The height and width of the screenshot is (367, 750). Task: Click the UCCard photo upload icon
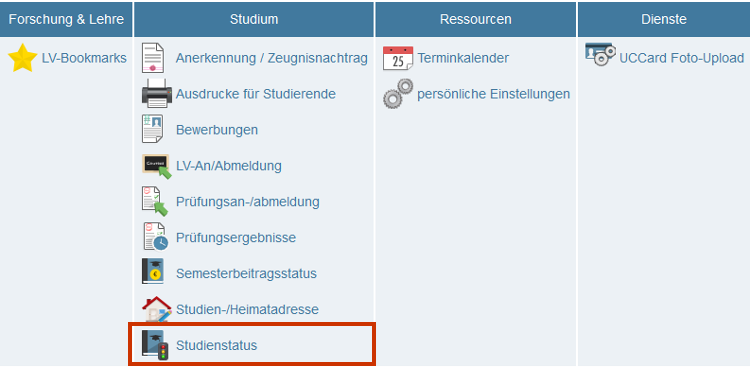600,54
